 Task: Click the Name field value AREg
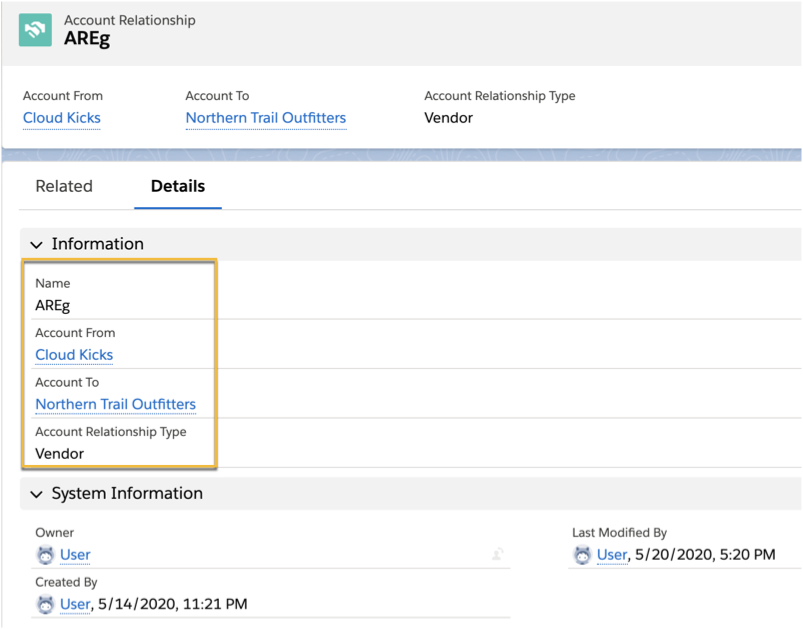(53, 306)
